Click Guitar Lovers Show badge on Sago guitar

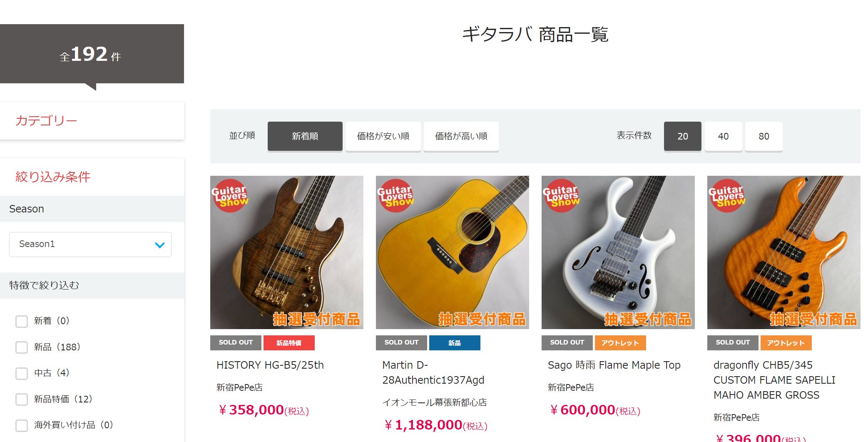coord(561,195)
